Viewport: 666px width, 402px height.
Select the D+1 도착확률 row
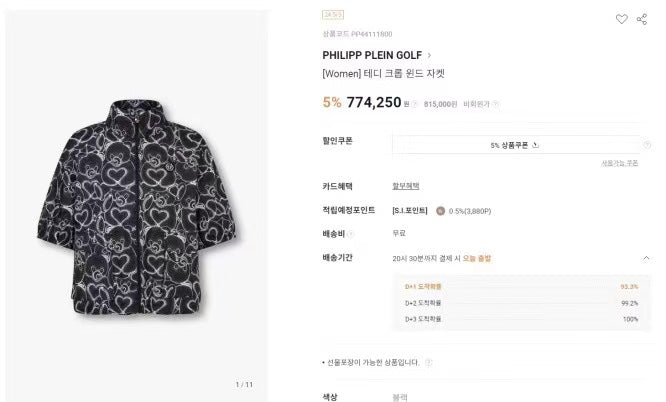click(521, 287)
